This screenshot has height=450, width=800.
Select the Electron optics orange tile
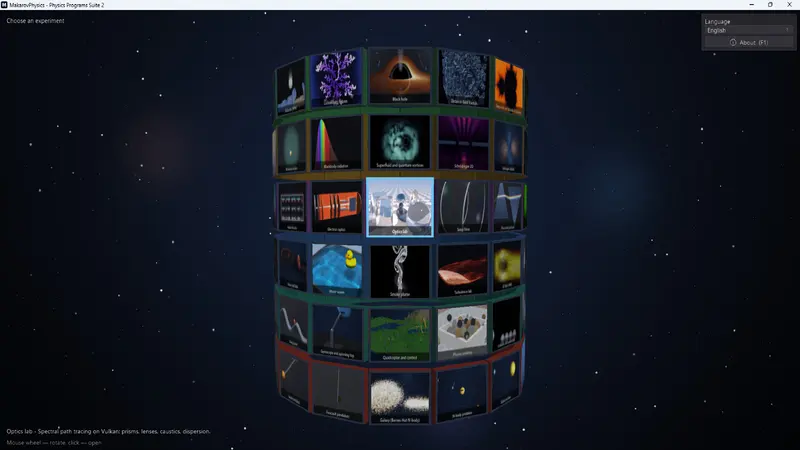pyautogui.click(x=336, y=207)
